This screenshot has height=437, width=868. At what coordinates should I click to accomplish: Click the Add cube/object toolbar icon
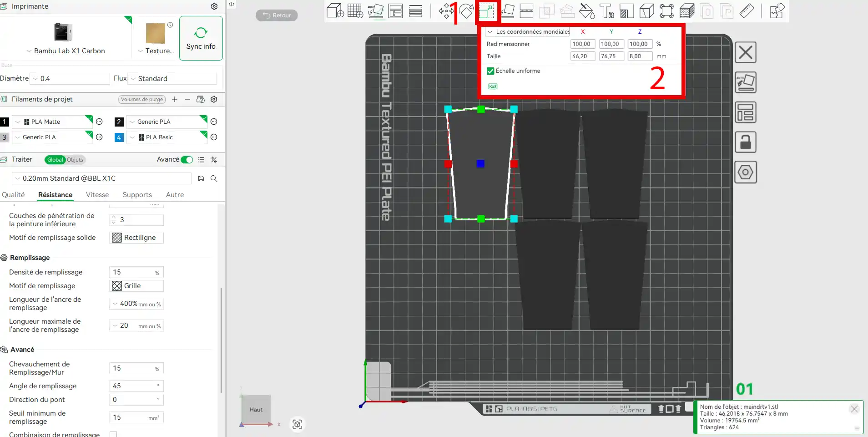click(335, 10)
